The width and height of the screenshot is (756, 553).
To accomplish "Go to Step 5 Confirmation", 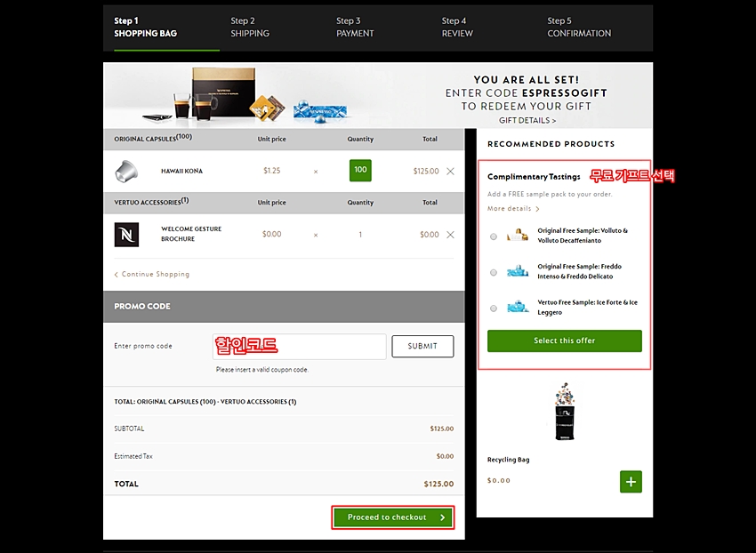I will click(579, 27).
